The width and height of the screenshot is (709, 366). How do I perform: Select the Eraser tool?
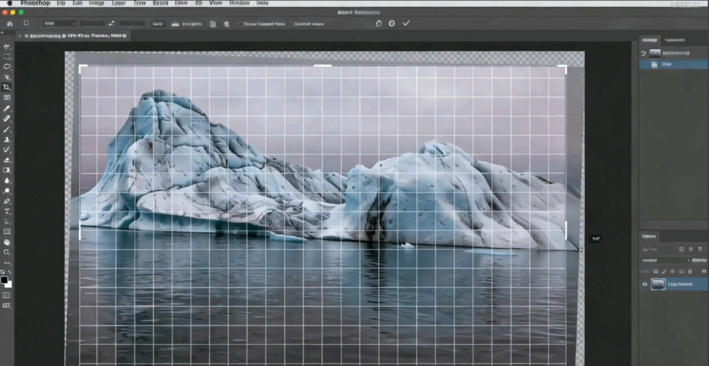point(7,160)
